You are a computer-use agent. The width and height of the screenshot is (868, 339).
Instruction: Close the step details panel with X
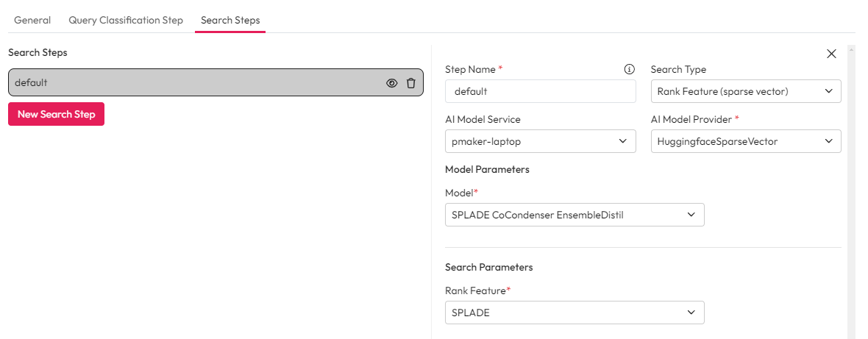click(x=831, y=54)
